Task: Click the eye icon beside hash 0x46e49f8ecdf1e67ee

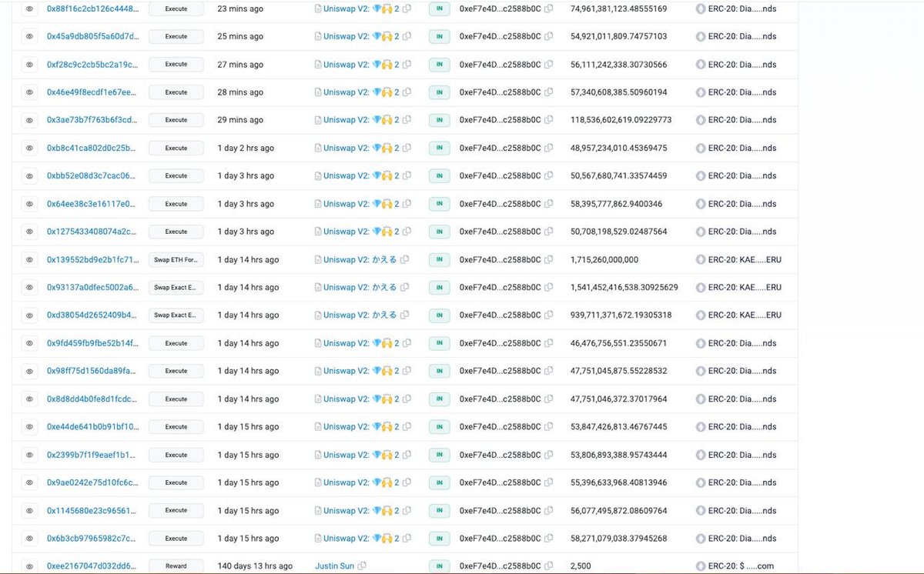Action: coord(29,92)
